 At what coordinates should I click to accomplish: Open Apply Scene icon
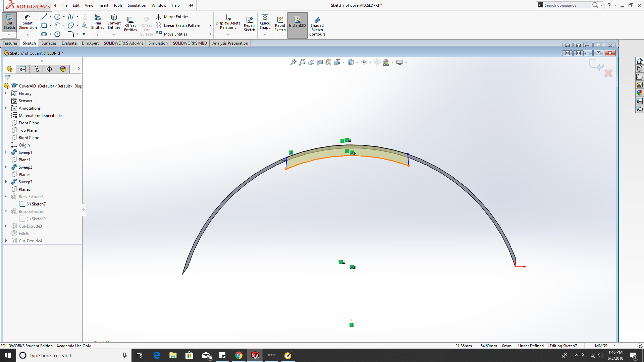[x=386, y=62]
